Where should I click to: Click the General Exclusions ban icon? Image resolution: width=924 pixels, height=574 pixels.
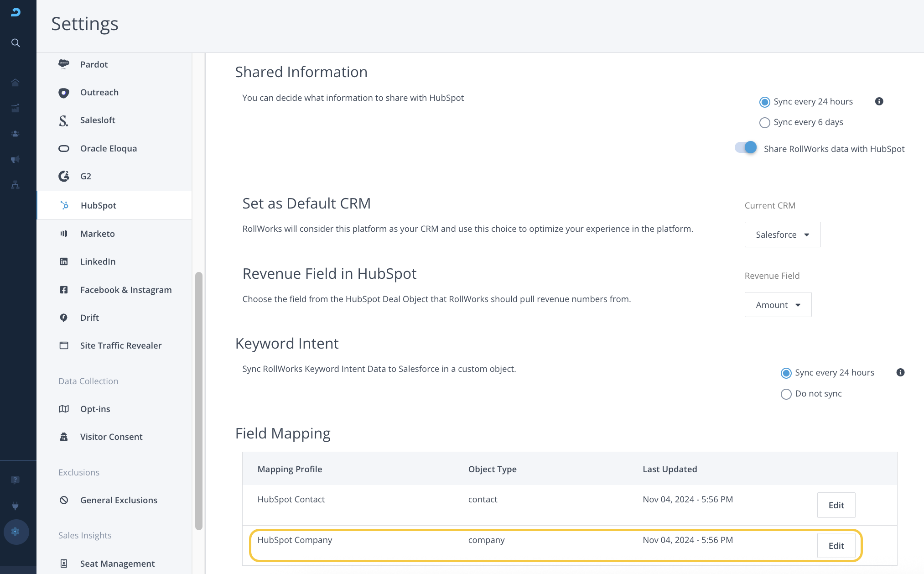pos(64,500)
